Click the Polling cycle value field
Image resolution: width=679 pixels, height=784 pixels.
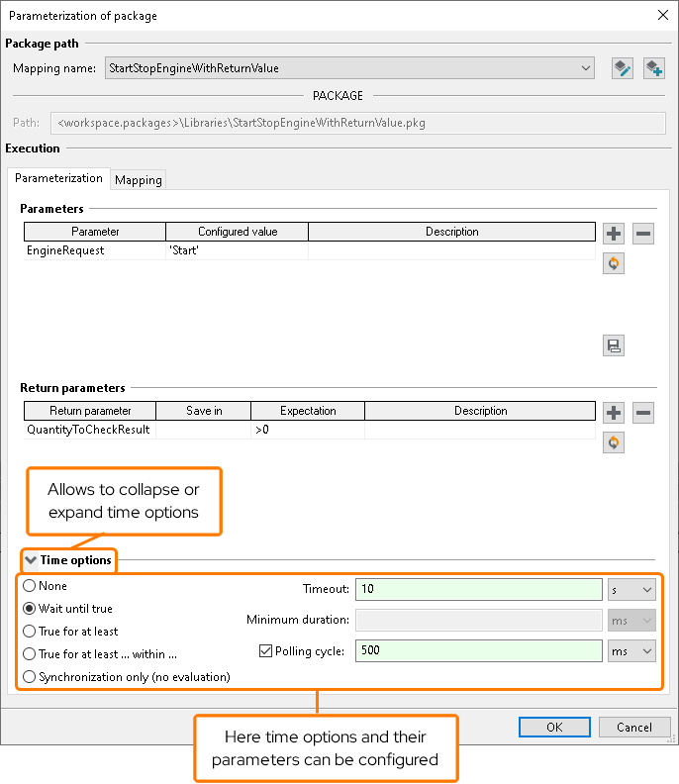478,650
